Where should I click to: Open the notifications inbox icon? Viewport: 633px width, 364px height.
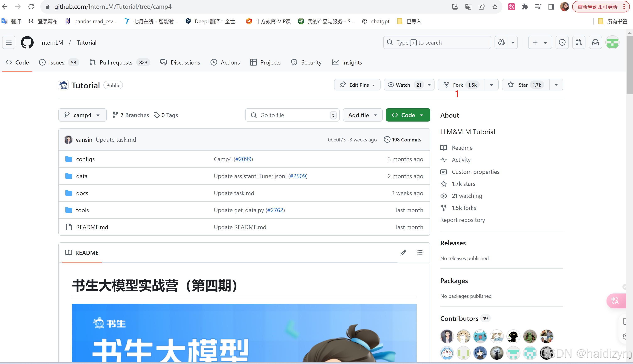pyautogui.click(x=595, y=42)
